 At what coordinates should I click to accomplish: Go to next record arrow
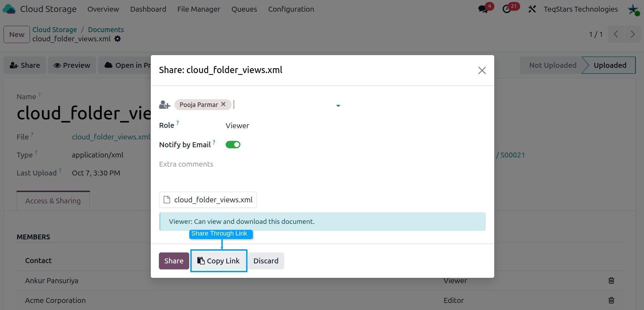[632, 34]
